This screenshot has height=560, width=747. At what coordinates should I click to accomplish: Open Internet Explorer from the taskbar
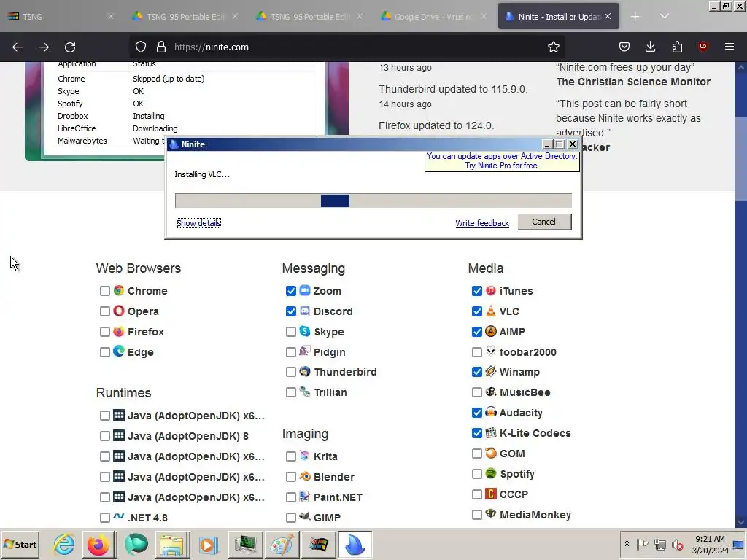tap(64, 544)
